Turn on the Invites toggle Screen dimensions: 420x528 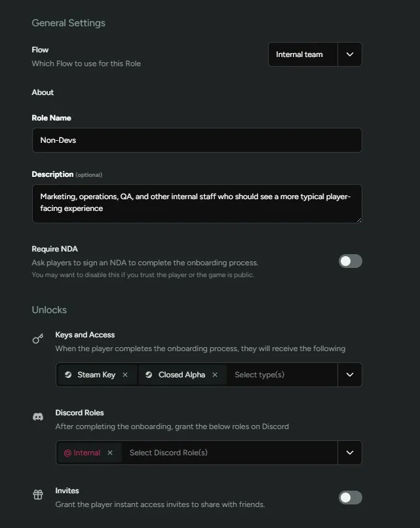(x=350, y=497)
